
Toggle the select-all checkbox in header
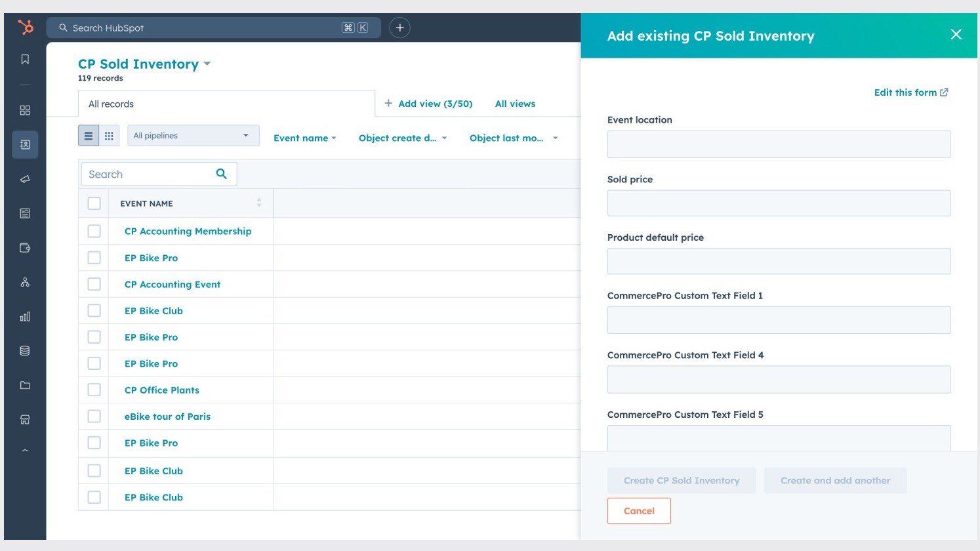tap(94, 203)
